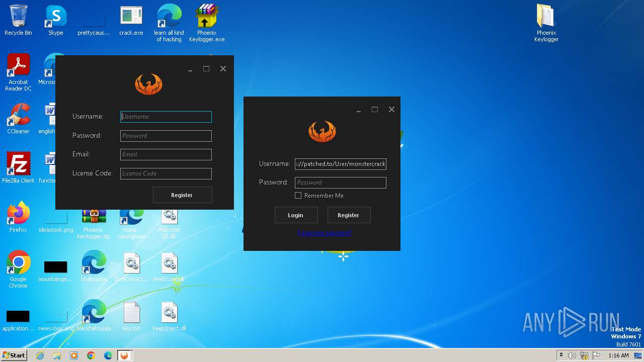Viewport: 644px width, 362px height.
Task: Open the Firefox desktop shortcut
Action: click(x=18, y=217)
